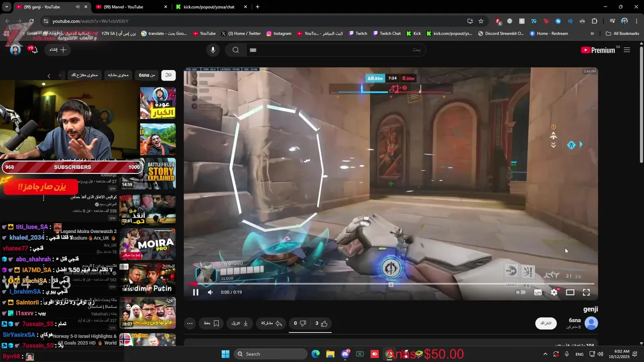Start voice search with the microphone
This screenshot has width=644, height=362.
[x=213, y=50]
